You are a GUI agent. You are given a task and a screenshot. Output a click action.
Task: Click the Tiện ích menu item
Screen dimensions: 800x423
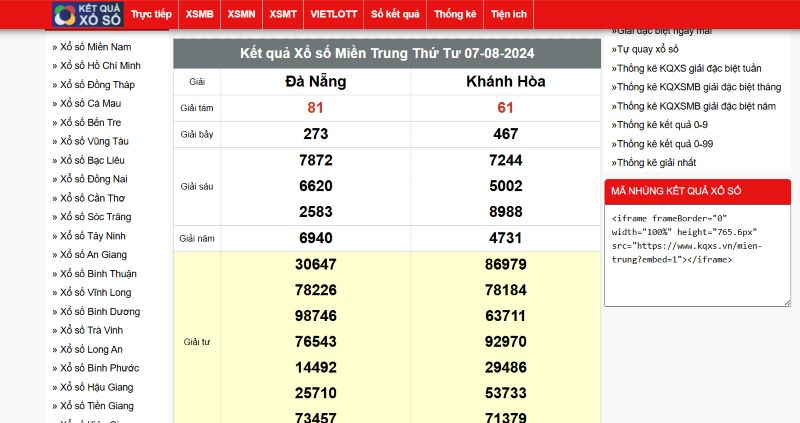(510, 14)
